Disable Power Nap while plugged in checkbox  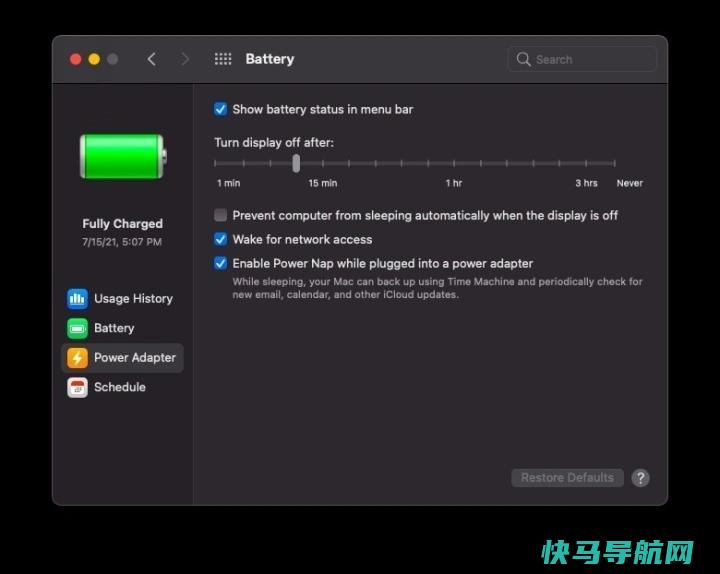coord(220,263)
